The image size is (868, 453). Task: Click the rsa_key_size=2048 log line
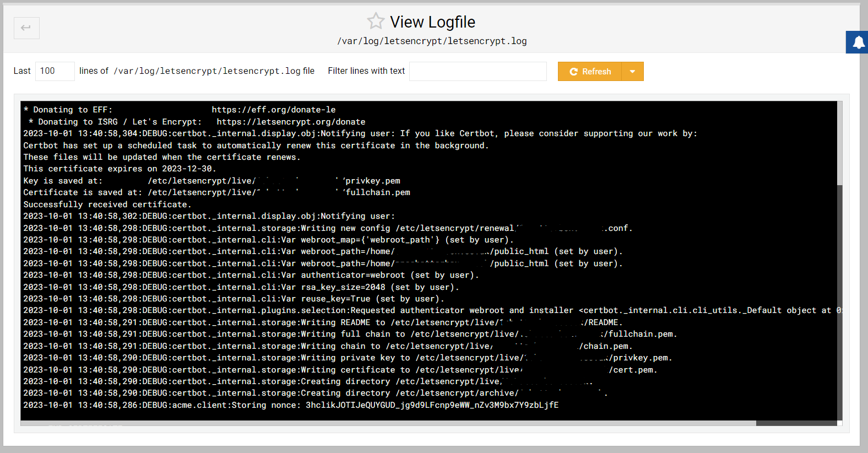tap(241, 287)
